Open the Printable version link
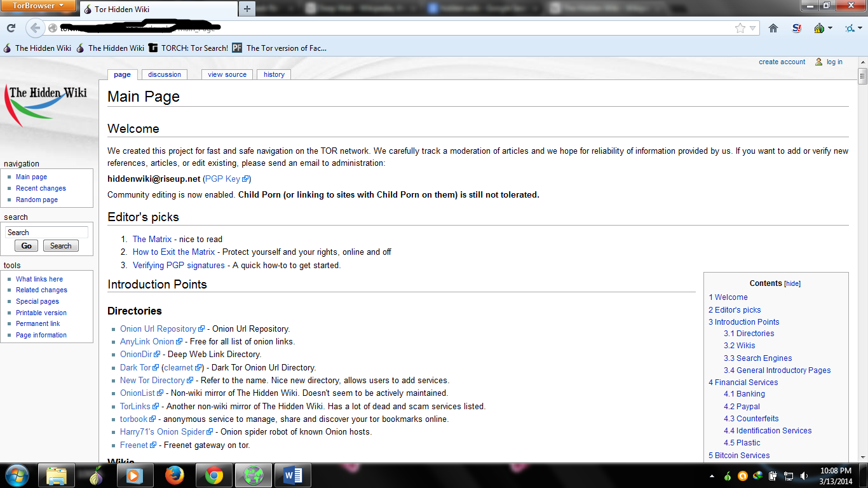The width and height of the screenshot is (868, 488). pos(41,313)
